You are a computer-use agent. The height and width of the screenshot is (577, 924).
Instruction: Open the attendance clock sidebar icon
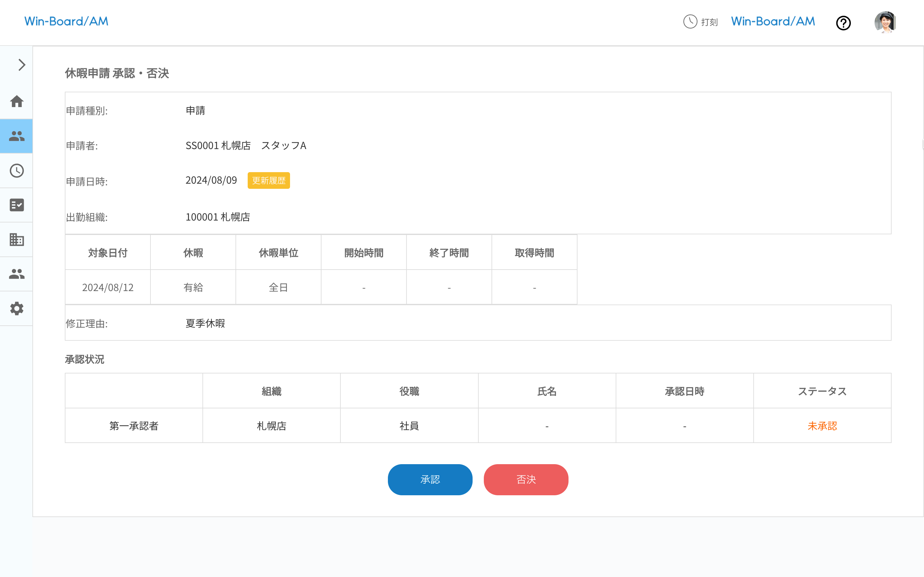coord(16,171)
